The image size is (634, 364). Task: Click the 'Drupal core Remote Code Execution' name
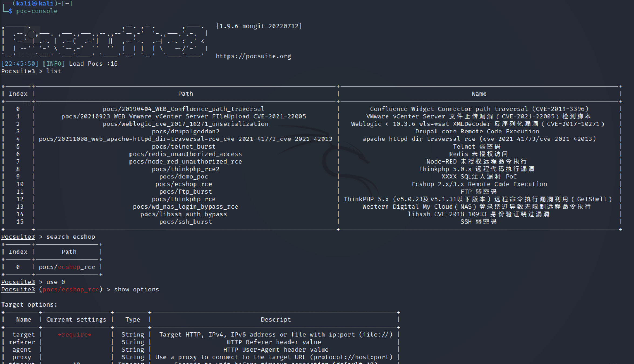[477, 131]
